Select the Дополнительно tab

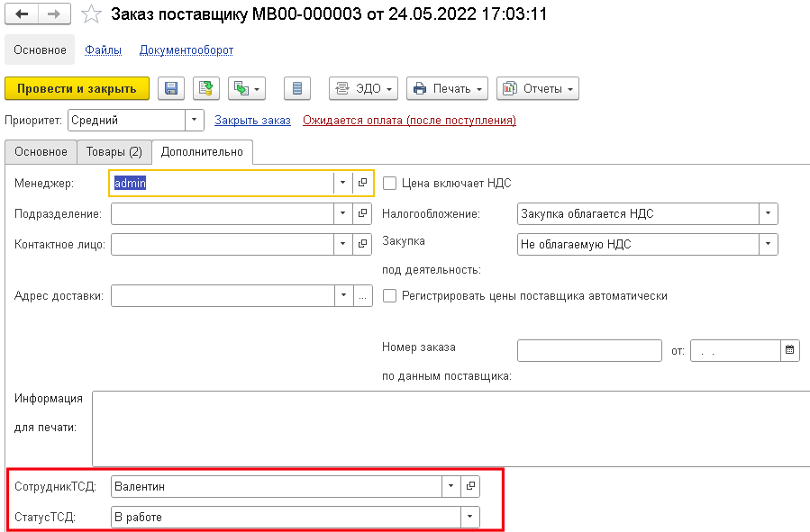coord(202,152)
